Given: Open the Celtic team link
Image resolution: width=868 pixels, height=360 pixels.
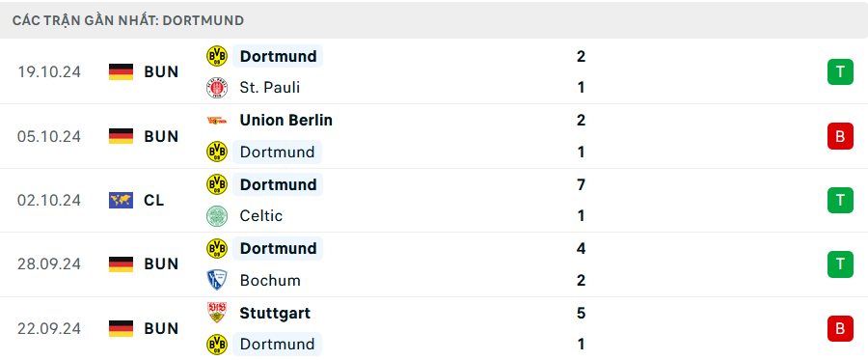Looking at the screenshot, I should pyautogui.click(x=261, y=216).
